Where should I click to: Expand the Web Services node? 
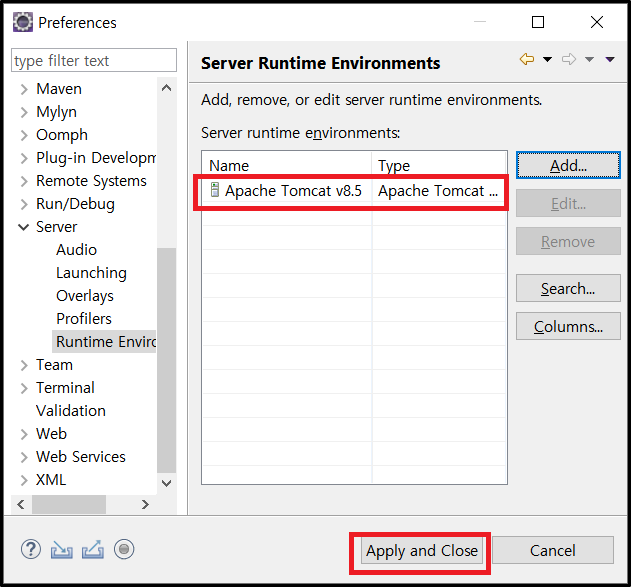(24, 457)
